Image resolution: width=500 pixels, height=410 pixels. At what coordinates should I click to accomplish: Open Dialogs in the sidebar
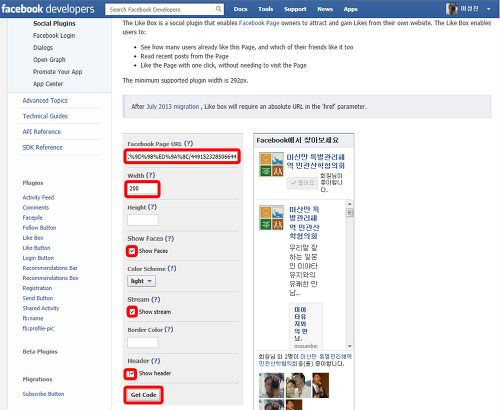(x=43, y=48)
